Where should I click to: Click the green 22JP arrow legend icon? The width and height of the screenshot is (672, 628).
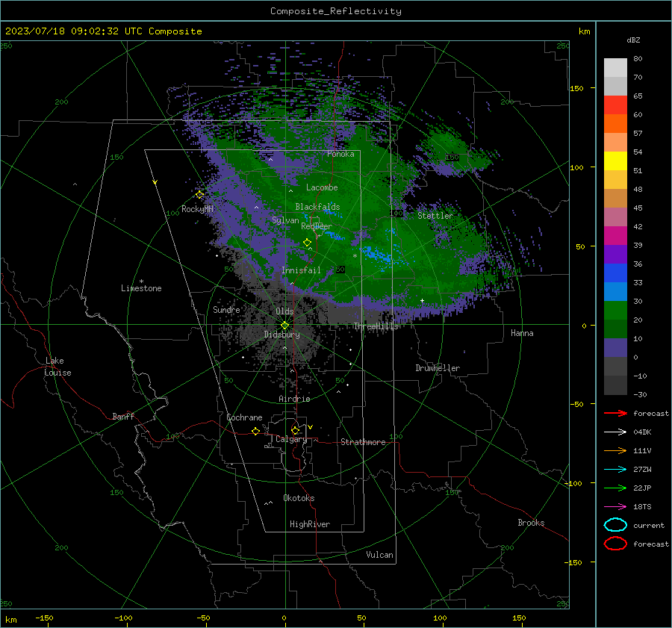click(615, 488)
